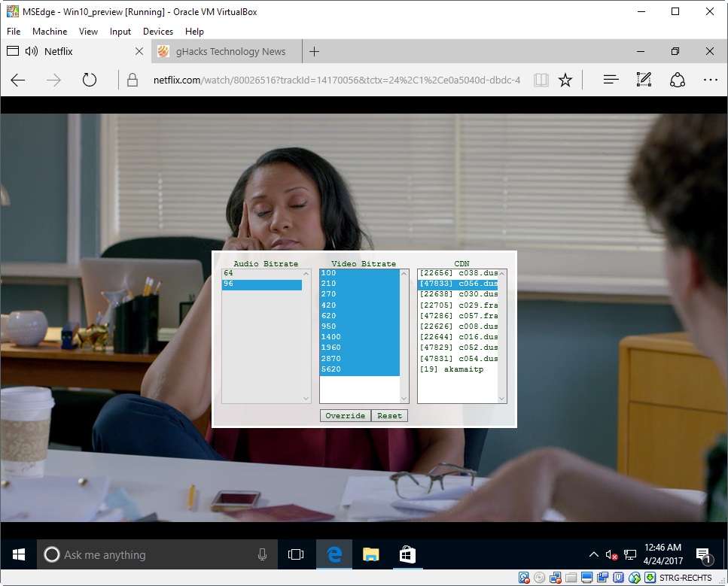Select audio bitrate 96

262,284
